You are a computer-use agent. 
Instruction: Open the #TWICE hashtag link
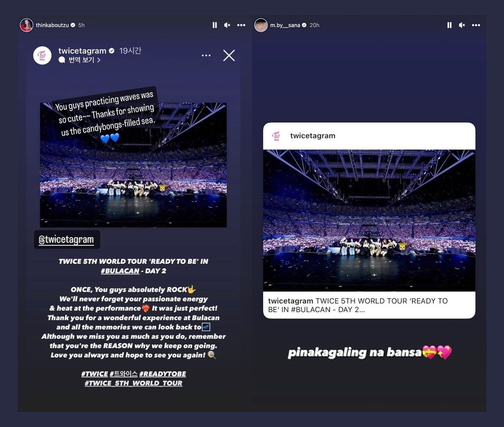tap(94, 374)
